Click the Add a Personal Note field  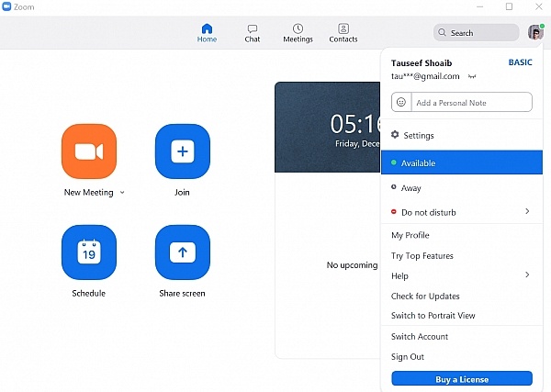(x=472, y=102)
